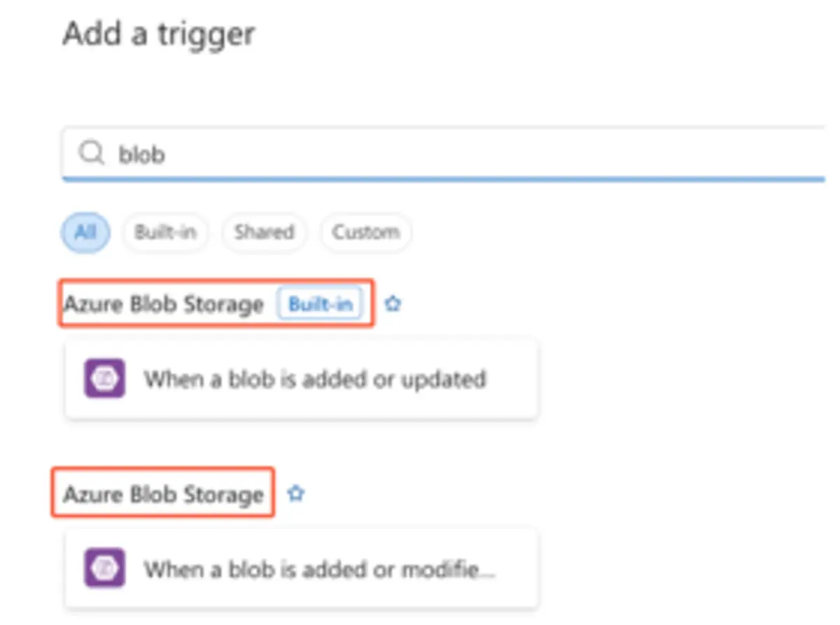Click the Add a trigger title
The image size is (840, 625).
coord(159,34)
